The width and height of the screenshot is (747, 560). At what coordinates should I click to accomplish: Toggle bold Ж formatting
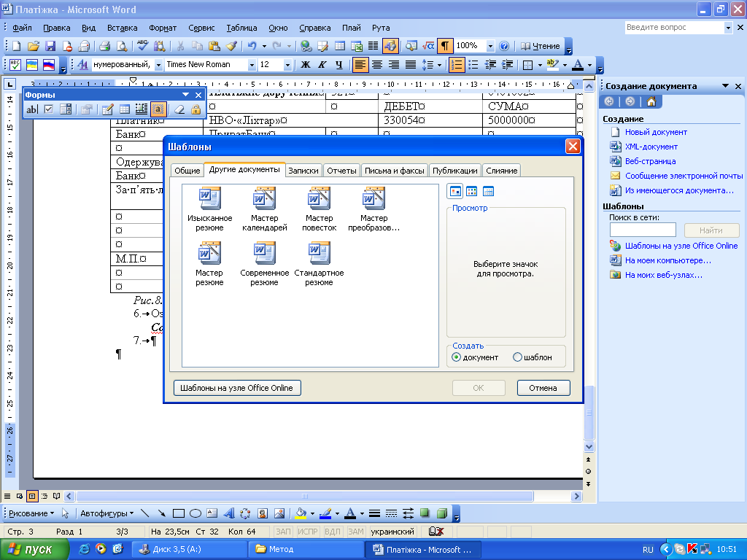(306, 65)
